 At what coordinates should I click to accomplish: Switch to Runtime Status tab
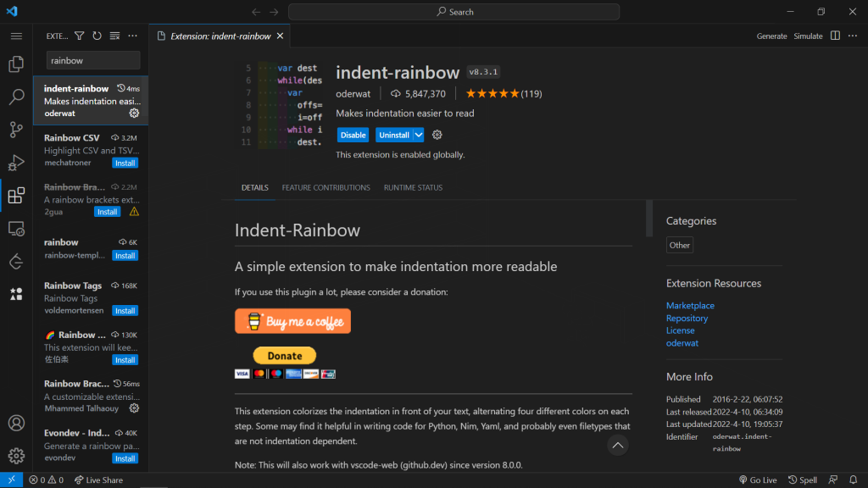click(413, 187)
